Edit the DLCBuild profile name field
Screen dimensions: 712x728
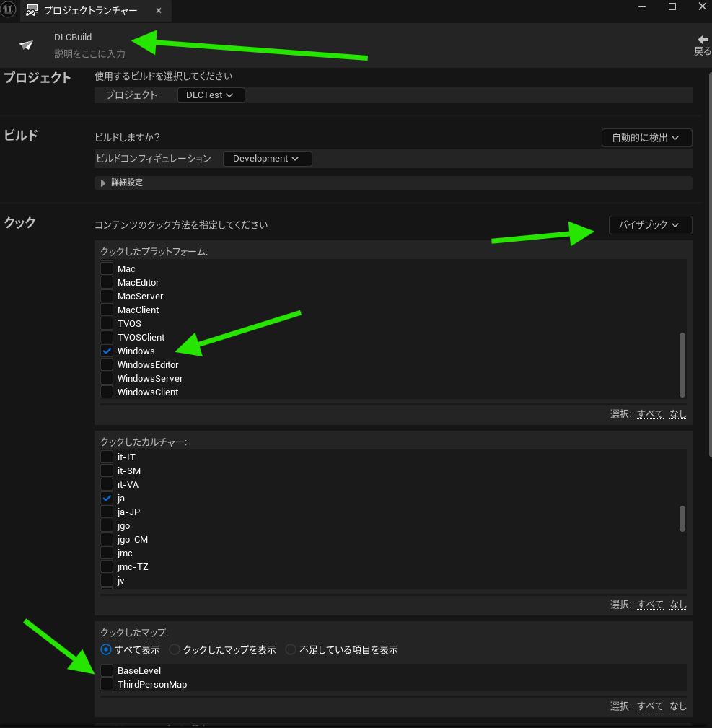pos(73,37)
